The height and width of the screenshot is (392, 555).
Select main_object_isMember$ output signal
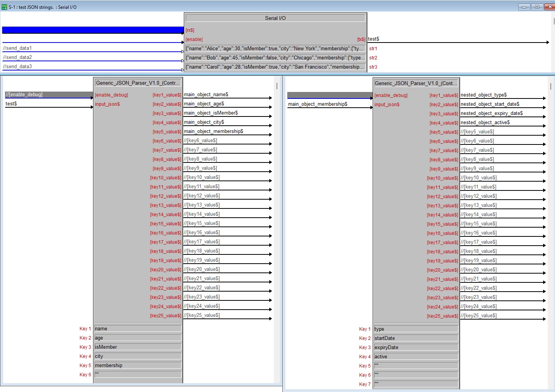(211, 113)
